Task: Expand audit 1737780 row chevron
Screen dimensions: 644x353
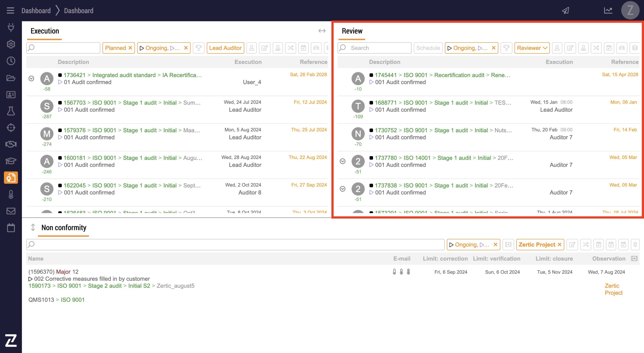Action: 342,161
